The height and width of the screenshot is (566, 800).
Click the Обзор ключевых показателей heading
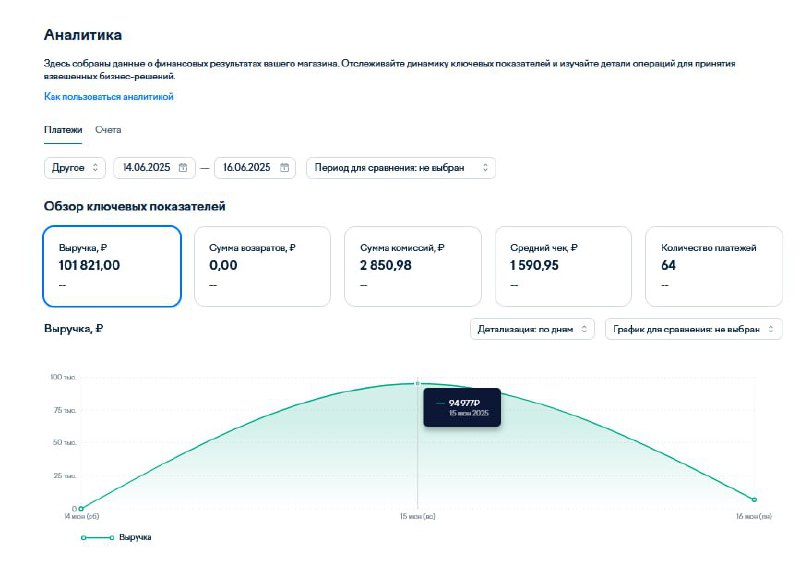pyautogui.click(x=135, y=206)
